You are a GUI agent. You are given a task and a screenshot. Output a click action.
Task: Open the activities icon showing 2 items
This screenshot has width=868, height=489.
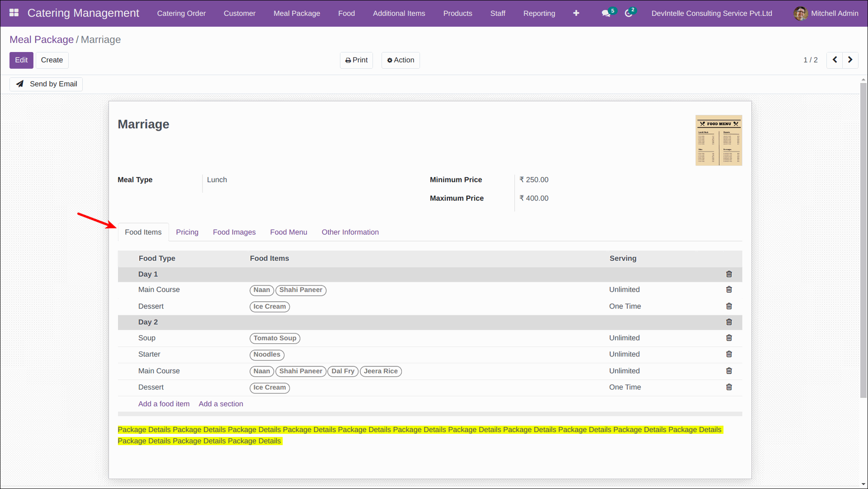[628, 13]
